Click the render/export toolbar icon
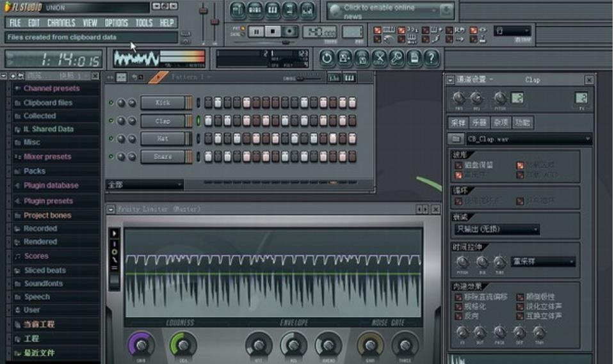Viewport: 614px width, 364px height. click(x=362, y=58)
